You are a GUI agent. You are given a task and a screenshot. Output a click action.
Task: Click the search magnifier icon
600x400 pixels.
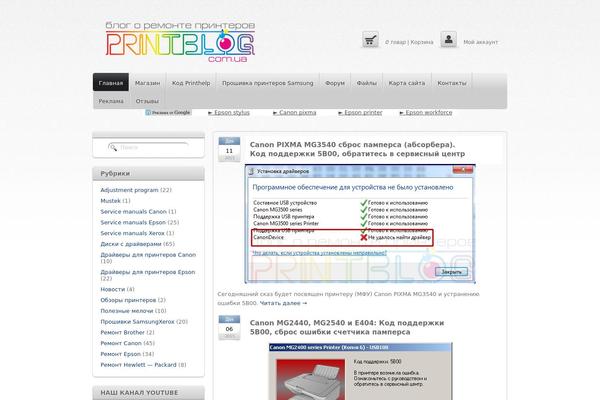113,147
